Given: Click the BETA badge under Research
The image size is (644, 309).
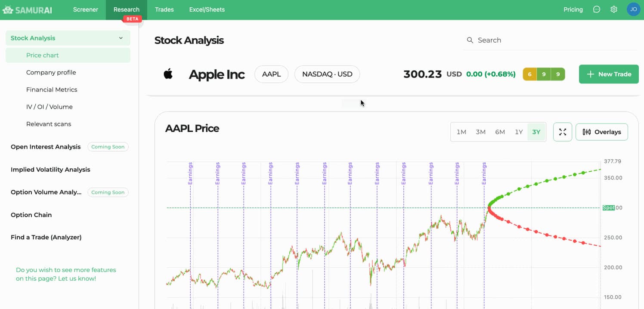Looking at the screenshot, I should point(132,19).
